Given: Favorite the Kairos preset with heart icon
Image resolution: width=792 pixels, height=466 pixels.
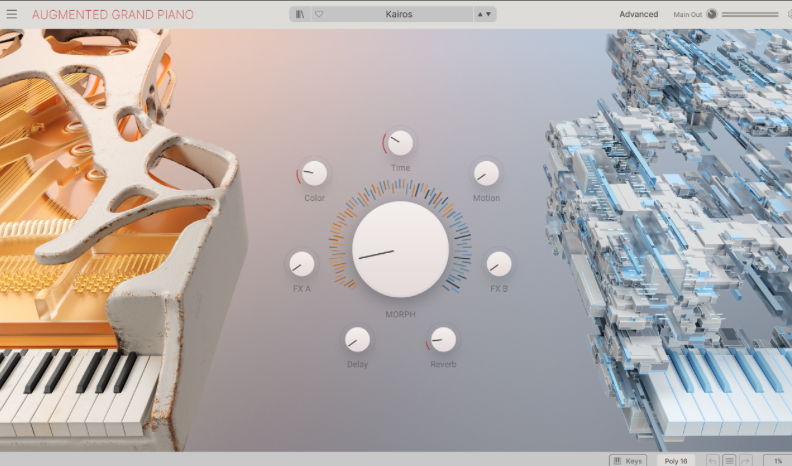Looking at the screenshot, I should (x=319, y=14).
